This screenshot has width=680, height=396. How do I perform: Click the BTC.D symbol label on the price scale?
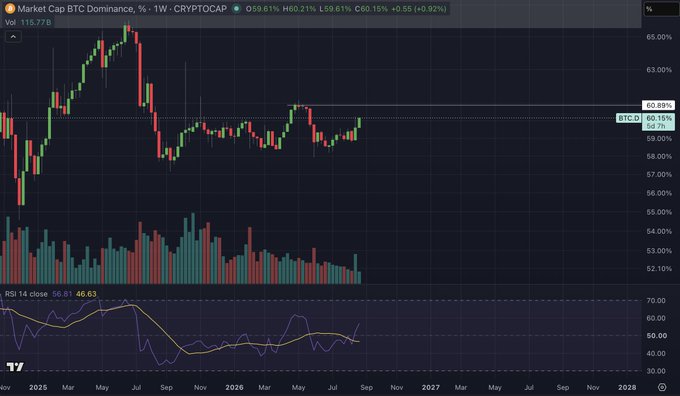pos(628,118)
